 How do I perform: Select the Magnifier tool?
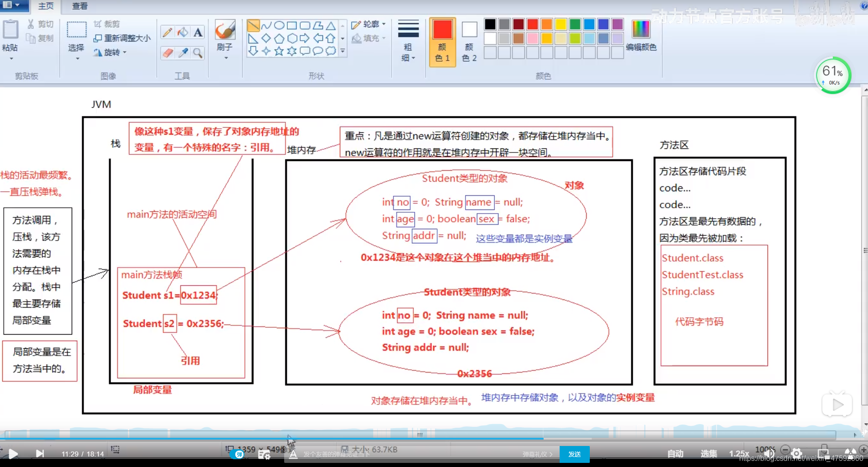(x=198, y=53)
